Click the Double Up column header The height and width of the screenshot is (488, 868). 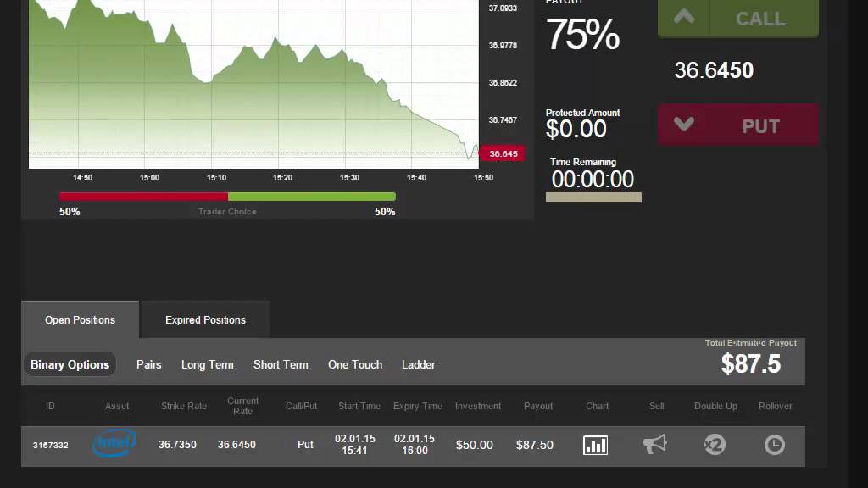coord(715,406)
